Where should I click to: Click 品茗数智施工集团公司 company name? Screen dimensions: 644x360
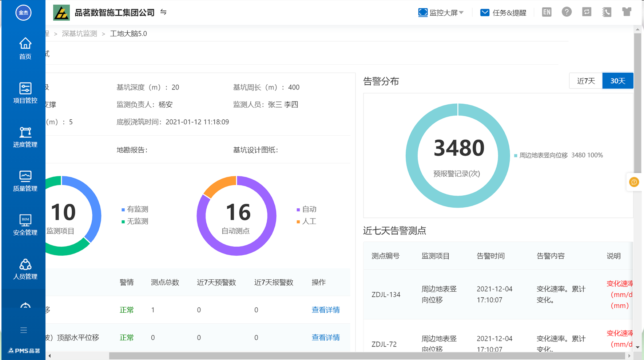pos(115,13)
